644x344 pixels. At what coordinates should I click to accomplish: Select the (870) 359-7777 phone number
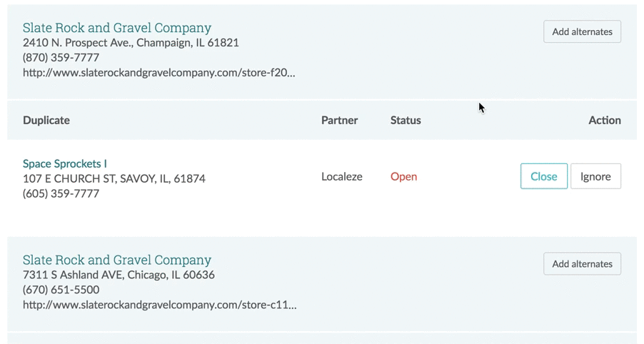[x=61, y=58]
